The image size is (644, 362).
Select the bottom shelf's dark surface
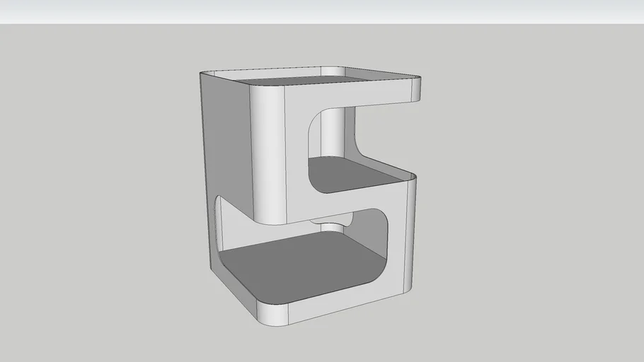pyautogui.click(x=297, y=267)
